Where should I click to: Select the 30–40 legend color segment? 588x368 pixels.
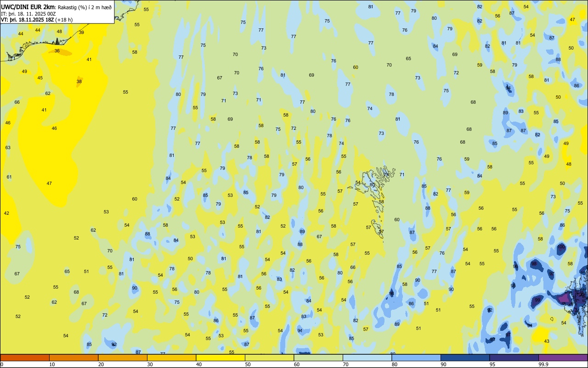(x=171, y=357)
